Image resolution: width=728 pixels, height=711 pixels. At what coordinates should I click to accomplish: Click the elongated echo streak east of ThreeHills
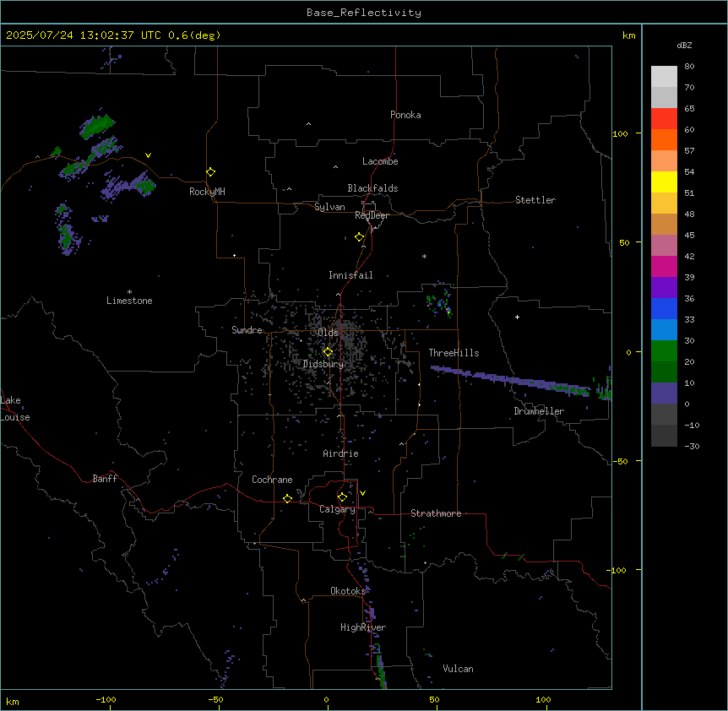511,381
